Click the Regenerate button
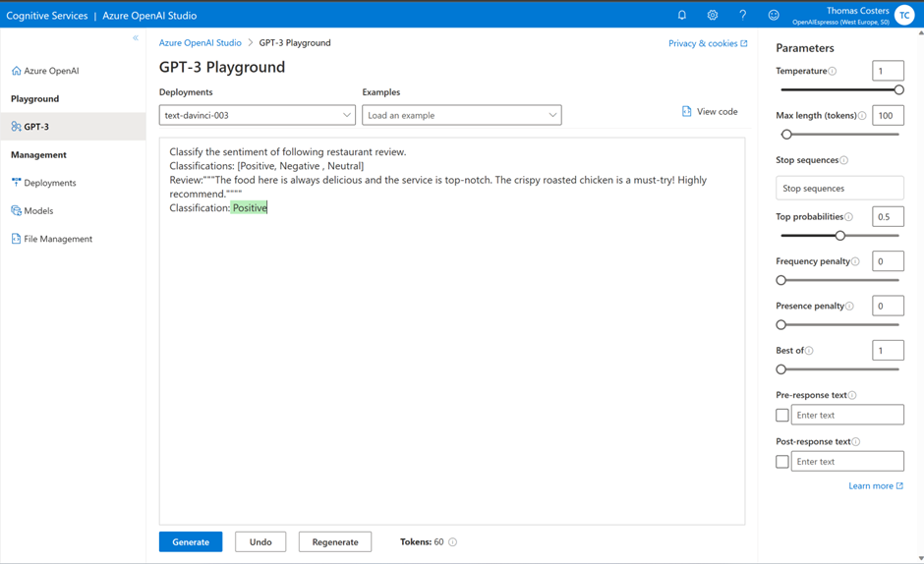The width and height of the screenshot is (924, 564). pos(335,541)
